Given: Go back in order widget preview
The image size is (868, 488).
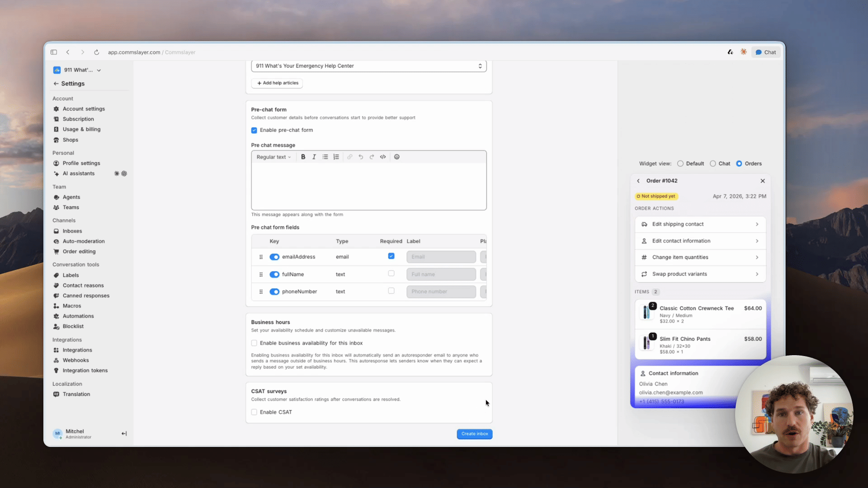Looking at the screenshot, I should tap(638, 181).
